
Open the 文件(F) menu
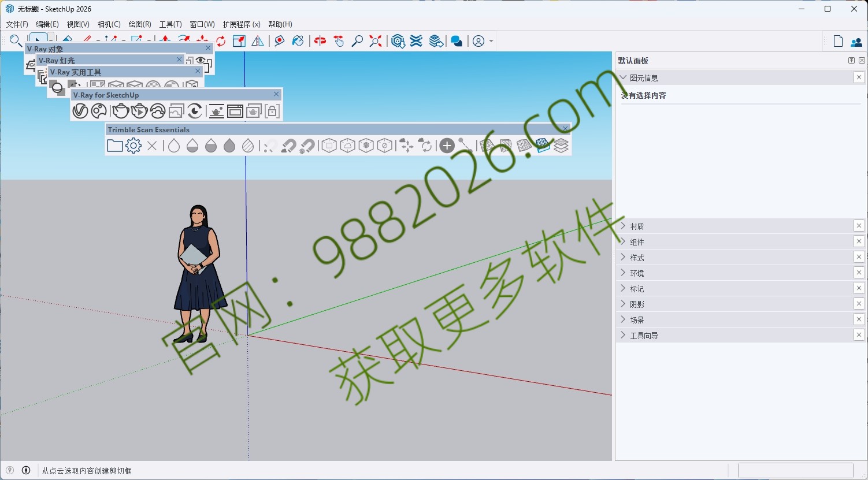tap(17, 24)
